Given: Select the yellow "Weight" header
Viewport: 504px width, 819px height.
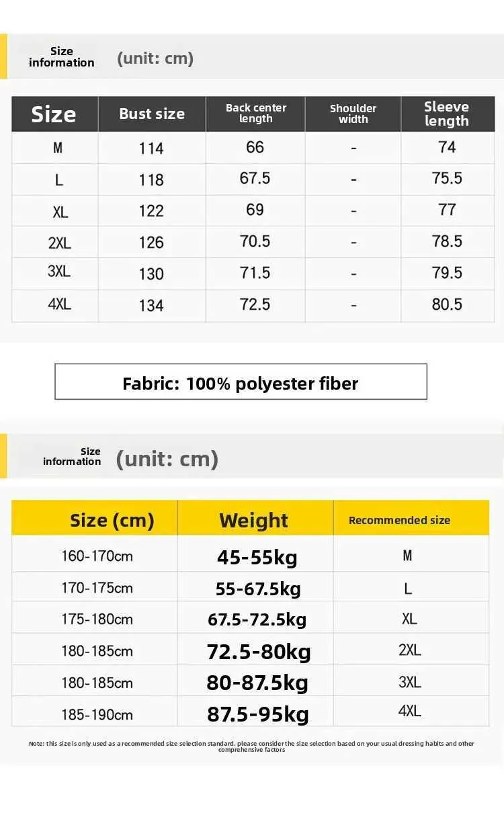Looking at the screenshot, I should point(254,521).
